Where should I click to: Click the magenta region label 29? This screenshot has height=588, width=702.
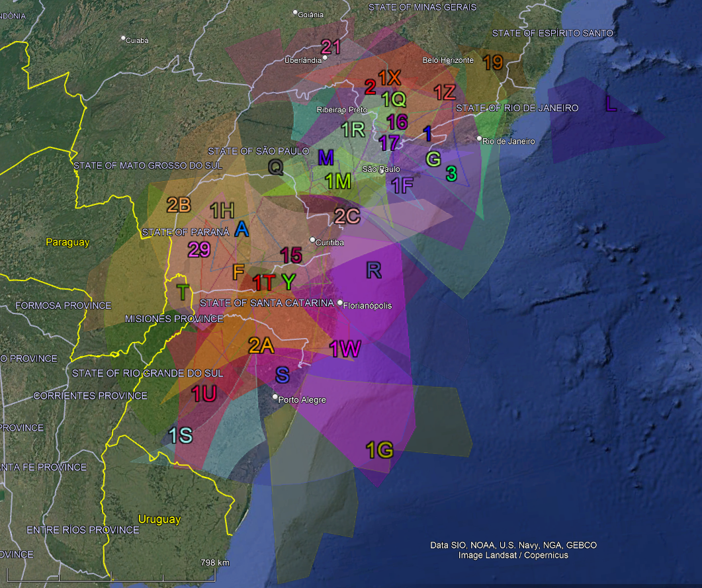coord(198,249)
